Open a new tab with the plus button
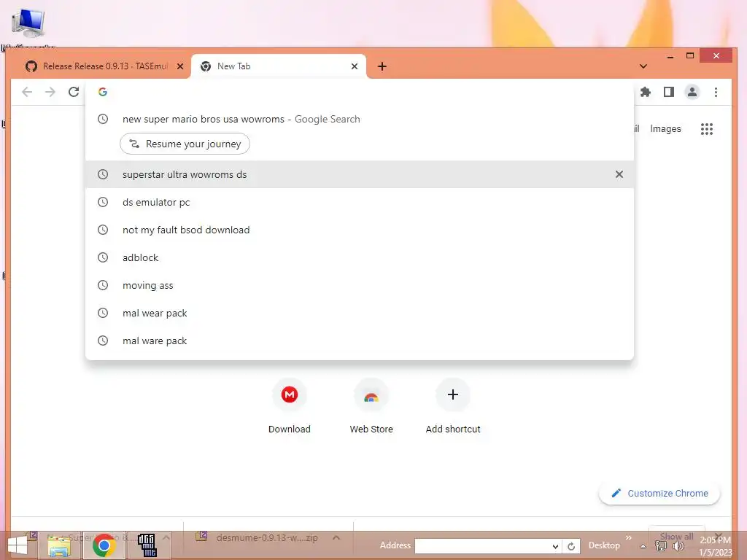The image size is (747, 560). click(382, 66)
